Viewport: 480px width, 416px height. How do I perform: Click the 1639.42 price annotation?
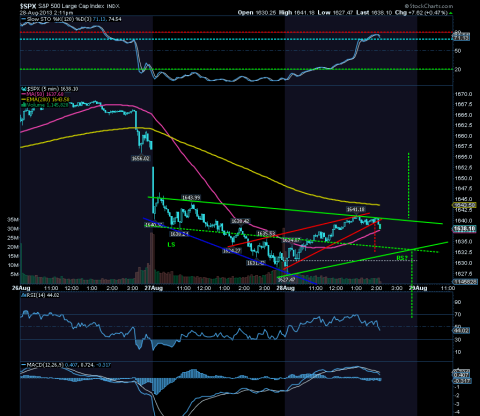click(240, 221)
